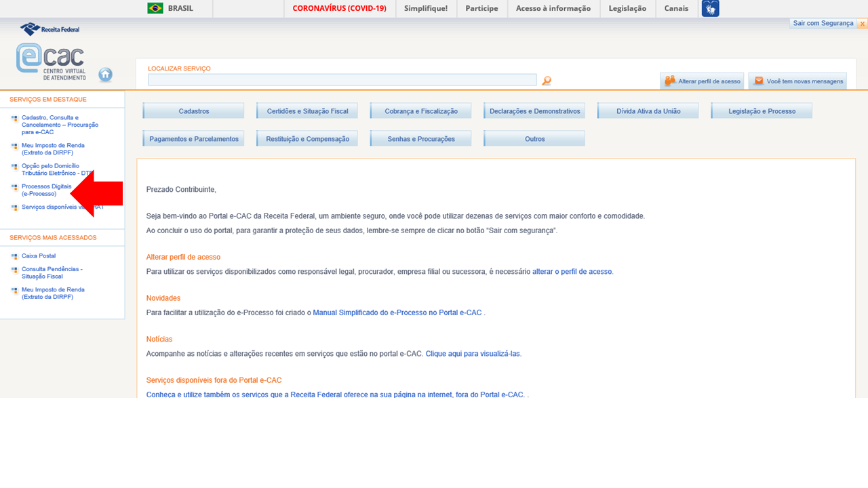Open Acesso à informação top bar link
Screen dimensions: 868x488
point(553,8)
